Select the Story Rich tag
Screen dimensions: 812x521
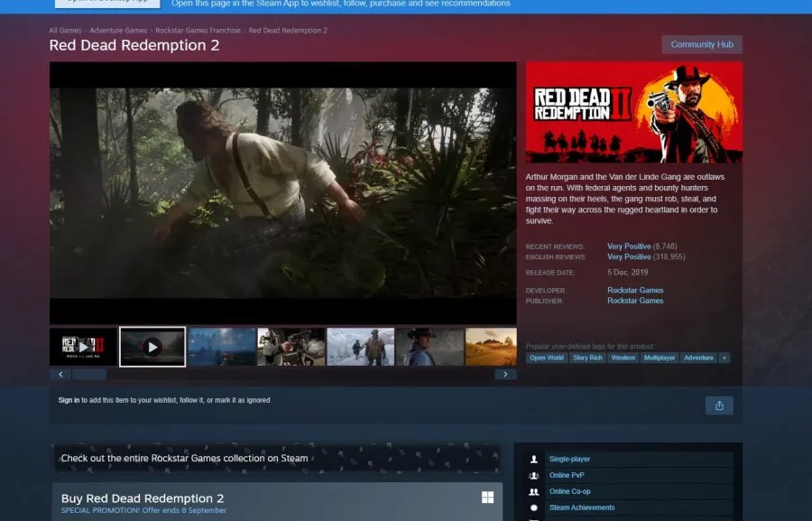(x=587, y=358)
